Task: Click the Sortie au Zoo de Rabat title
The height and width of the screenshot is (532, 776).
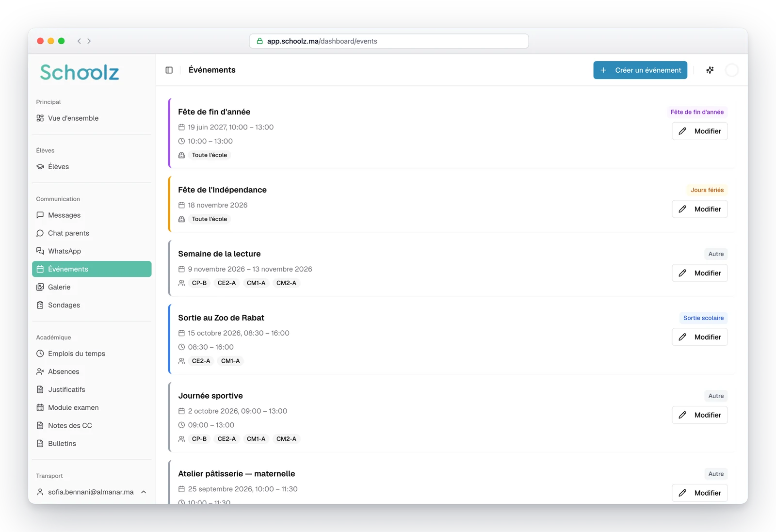Action: (221, 318)
